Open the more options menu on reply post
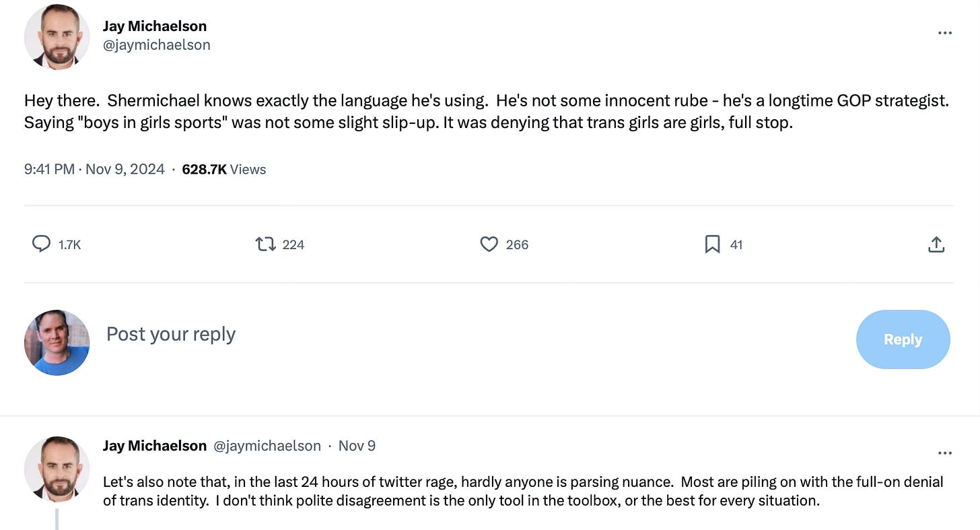This screenshot has height=530, width=980. tap(944, 453)
